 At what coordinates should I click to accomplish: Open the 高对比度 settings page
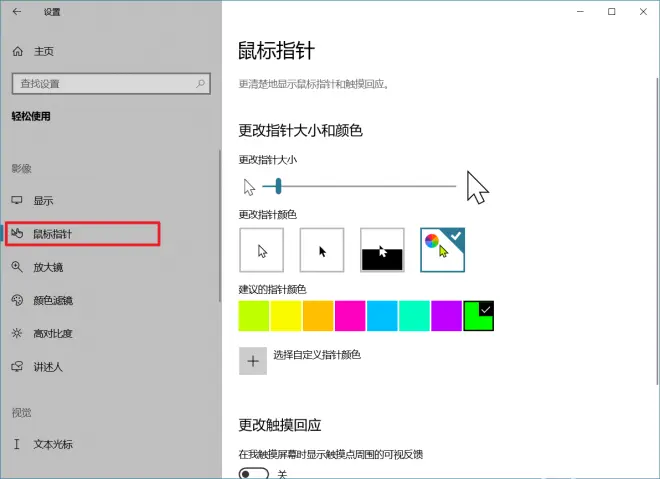coord(53,333)
